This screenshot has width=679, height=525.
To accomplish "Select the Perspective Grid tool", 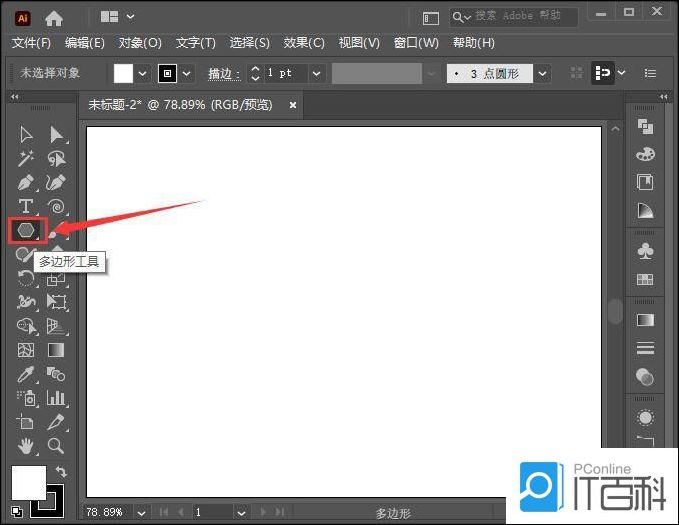I will 56,326.
